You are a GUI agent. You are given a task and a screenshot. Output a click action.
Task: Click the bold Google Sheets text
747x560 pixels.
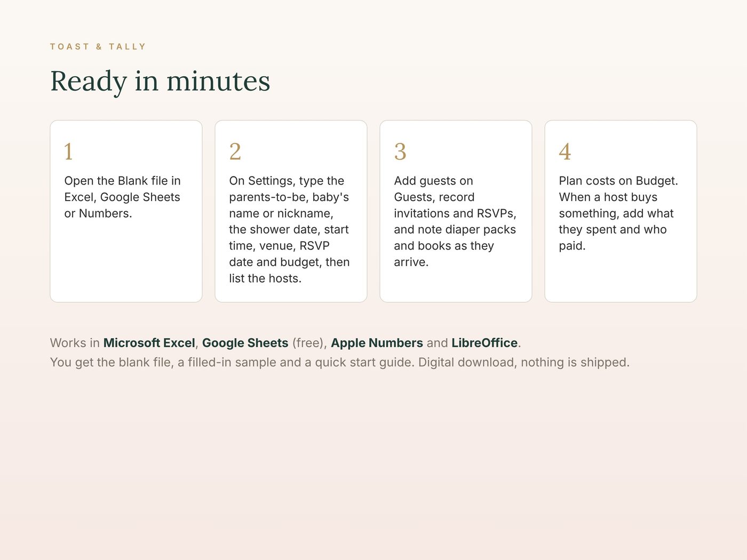pyautogui.click(x=245, y=343)
